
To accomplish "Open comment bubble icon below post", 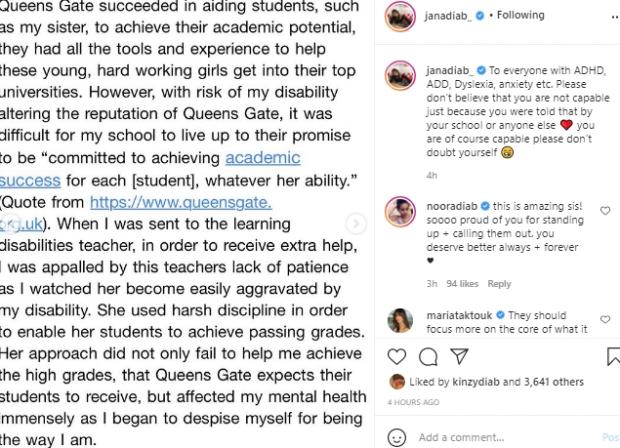I will click(x=428, y=357).
